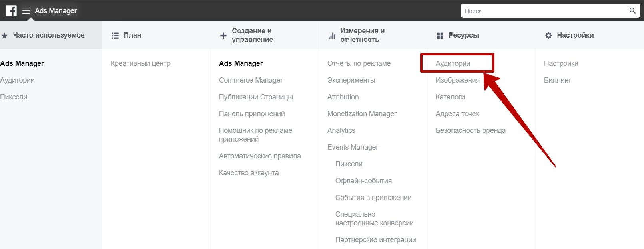Click the gear icon beside Настройки
This screenshot has height=249, width=644.
[x=548, y=36]
